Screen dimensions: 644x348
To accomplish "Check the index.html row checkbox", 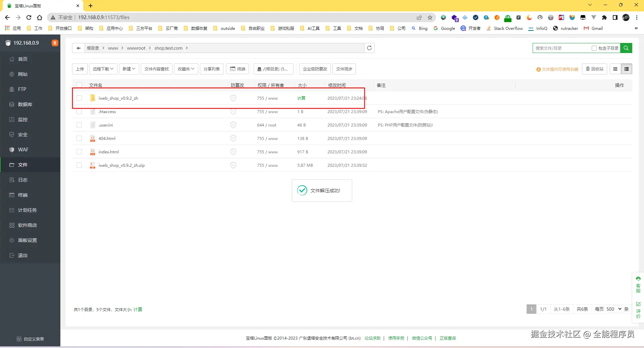I will pyautogui.click(x=79, y=152).
